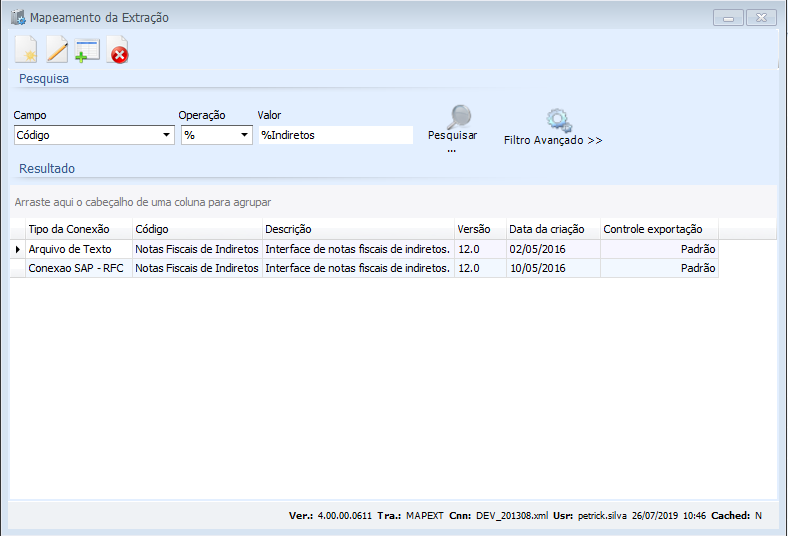
Task: Sort by Código column header
Action: pyautogui.click(x=197, y=229)
